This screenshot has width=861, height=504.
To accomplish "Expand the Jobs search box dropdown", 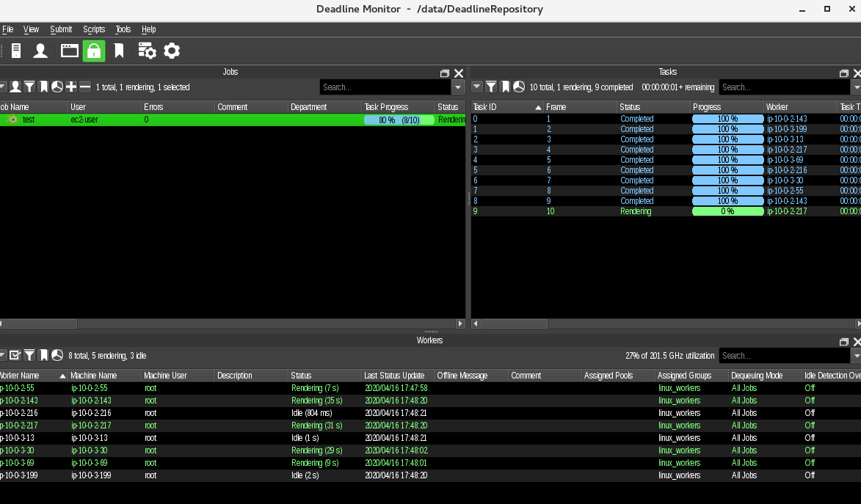I will [x=458, y=87].
